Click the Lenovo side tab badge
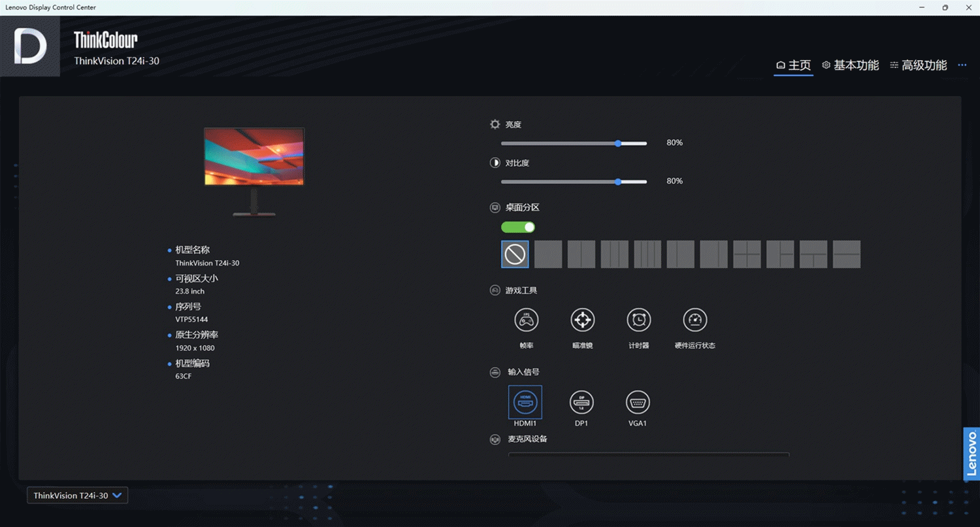980x527 pixels. [x=972, y=454]
